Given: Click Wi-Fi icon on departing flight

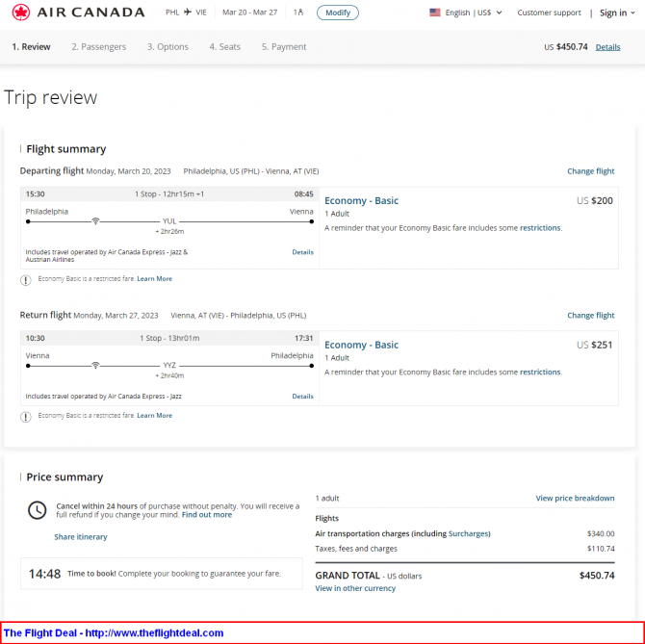Looking at the screenshot, I should [x=95, y=221].
